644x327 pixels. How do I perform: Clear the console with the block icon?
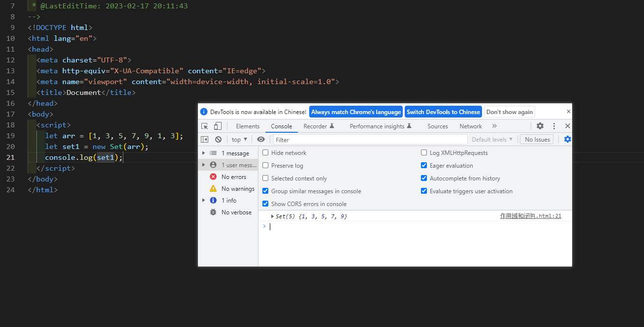pos(218,140)
